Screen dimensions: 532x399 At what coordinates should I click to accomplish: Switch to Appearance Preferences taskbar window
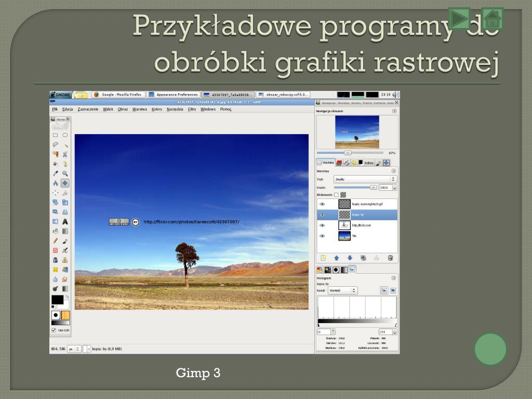pos(174,95)
